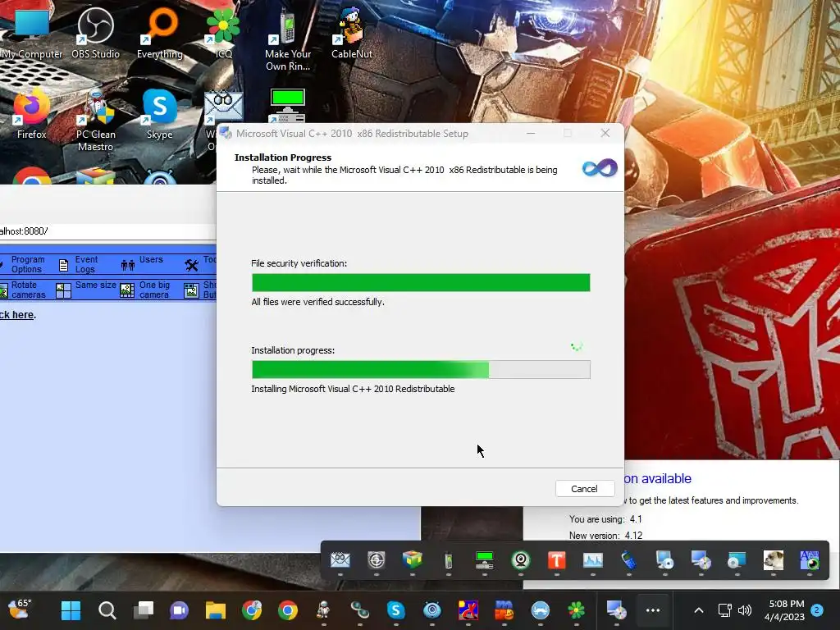Expand the hidden system tray icons chevron

[699, 610]
